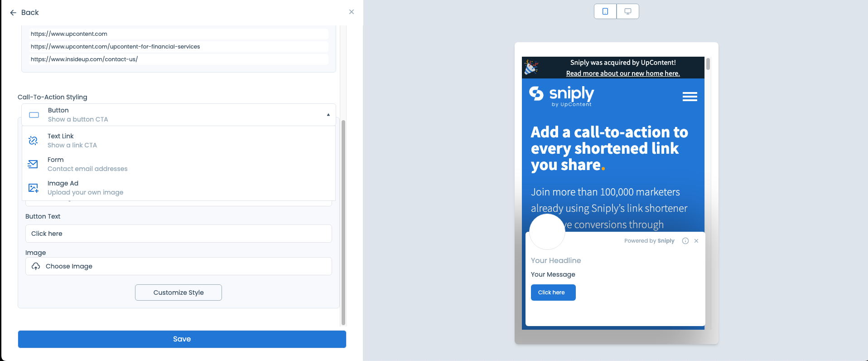Go back using the Back arrow
Screen dimensions: 868x361
(24, 13)
